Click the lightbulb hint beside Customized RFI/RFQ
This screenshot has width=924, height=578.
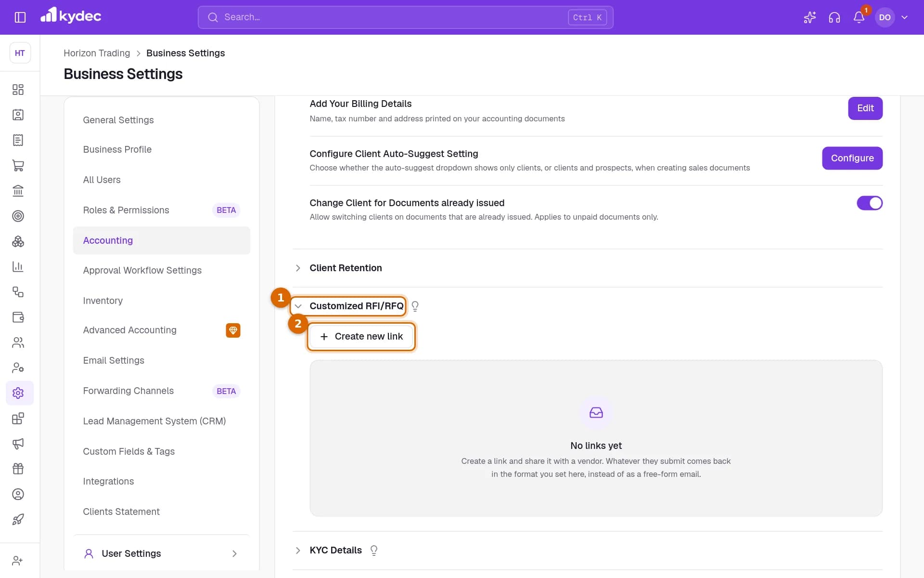click(415, 306)
